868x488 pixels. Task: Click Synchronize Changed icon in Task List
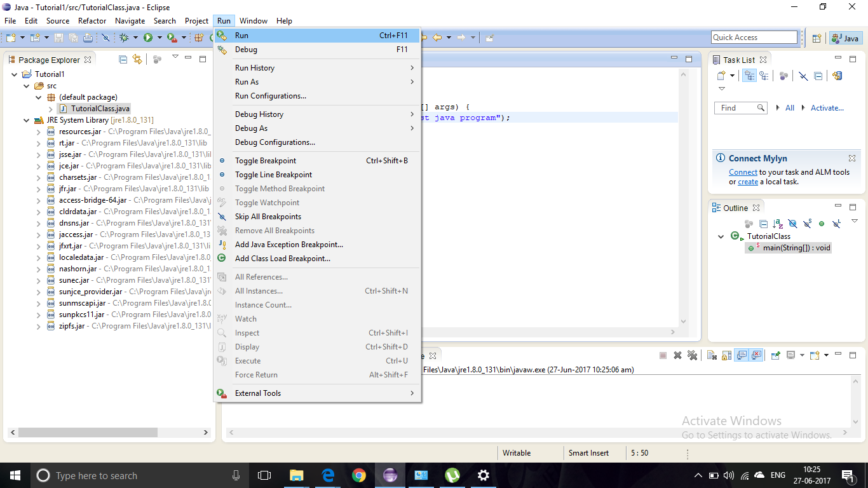pos(837,76)
